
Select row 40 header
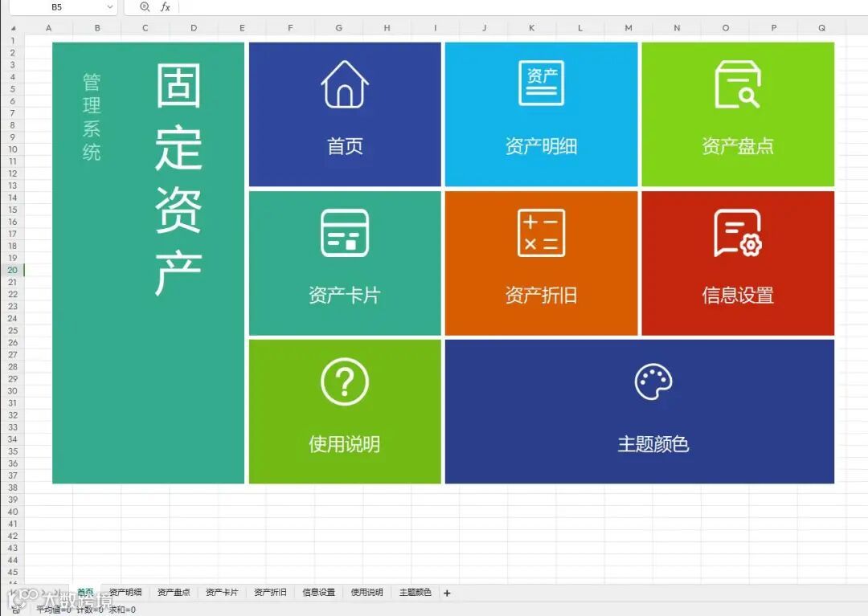(12, 512)
